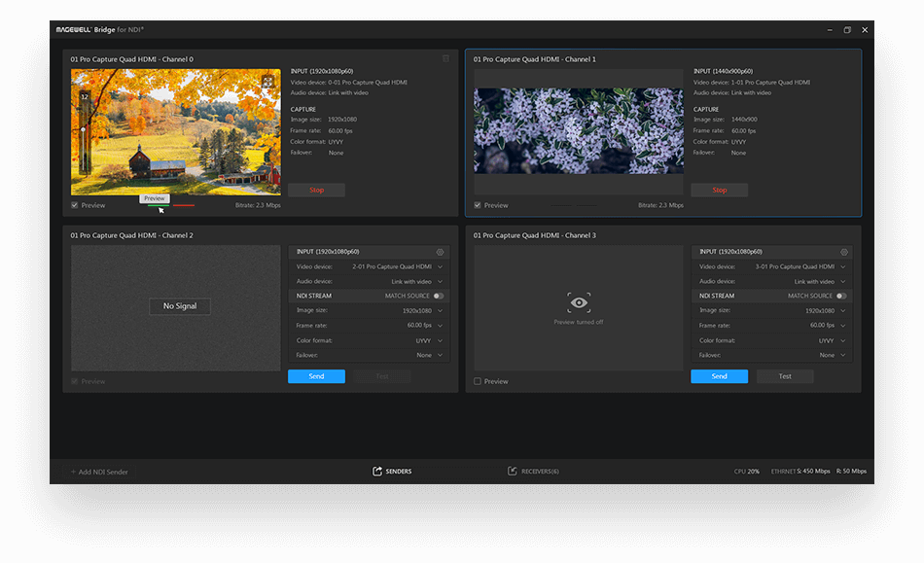
Task: Click the "S: 450 Mbps" ethernet status
Action: 814,472
